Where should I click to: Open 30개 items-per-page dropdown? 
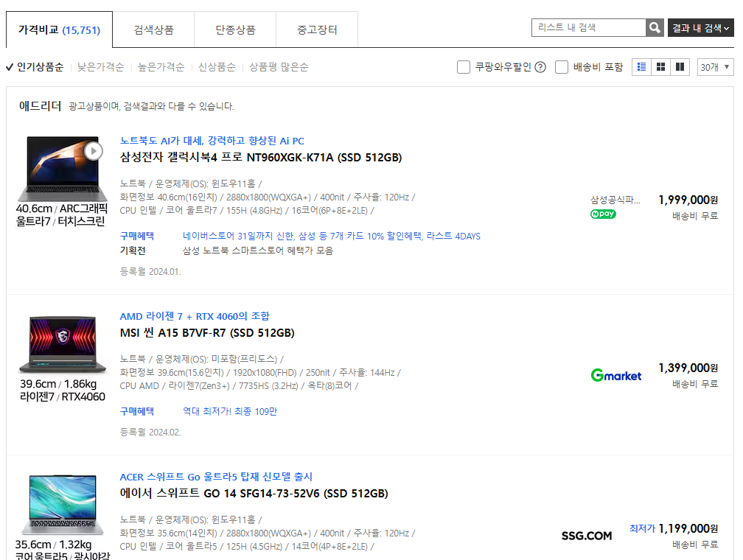pyautogui.click(x=716, y=67)
